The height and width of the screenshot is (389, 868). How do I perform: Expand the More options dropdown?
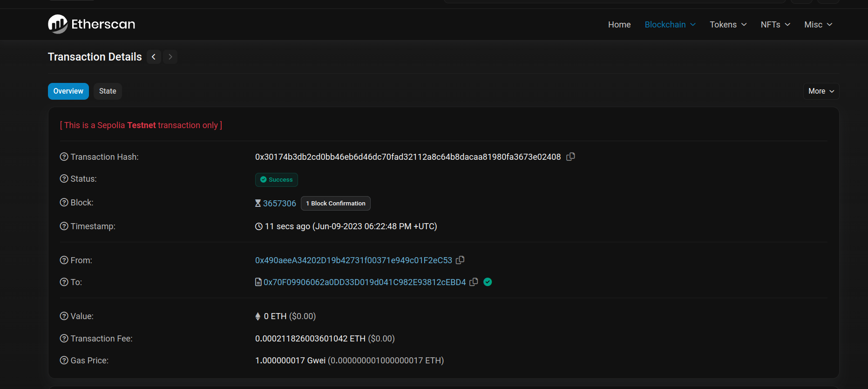[x=821, y=91]
